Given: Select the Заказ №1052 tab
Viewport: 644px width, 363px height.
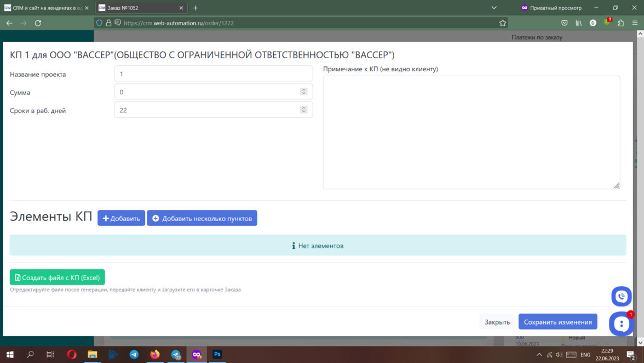Looking at the screenshot, I should 141,8.
